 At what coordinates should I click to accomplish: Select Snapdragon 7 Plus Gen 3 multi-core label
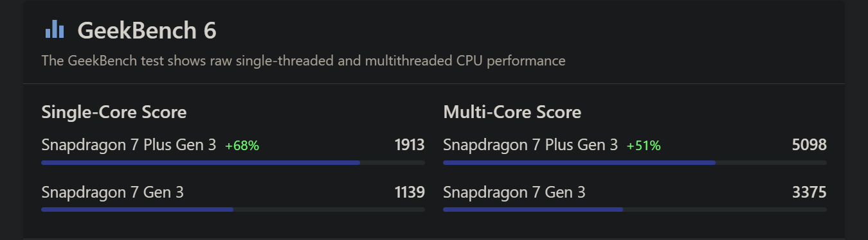tap(530, 144)
